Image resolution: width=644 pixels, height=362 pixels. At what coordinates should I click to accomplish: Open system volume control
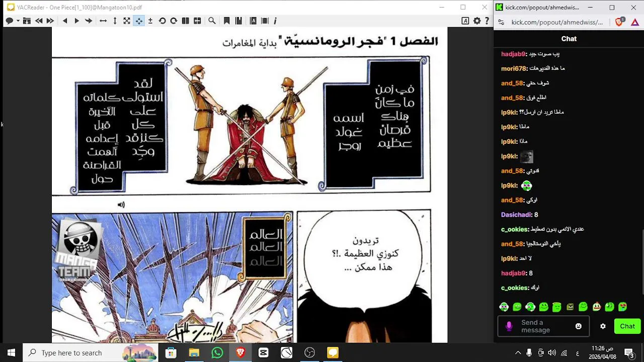pyautogui.click(x=552, y=353)
